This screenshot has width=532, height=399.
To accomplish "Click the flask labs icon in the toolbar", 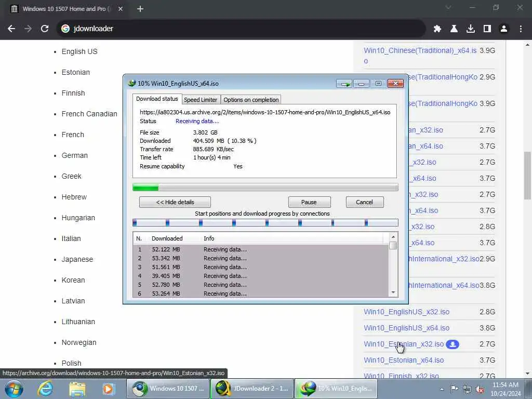I will [454, 29].
